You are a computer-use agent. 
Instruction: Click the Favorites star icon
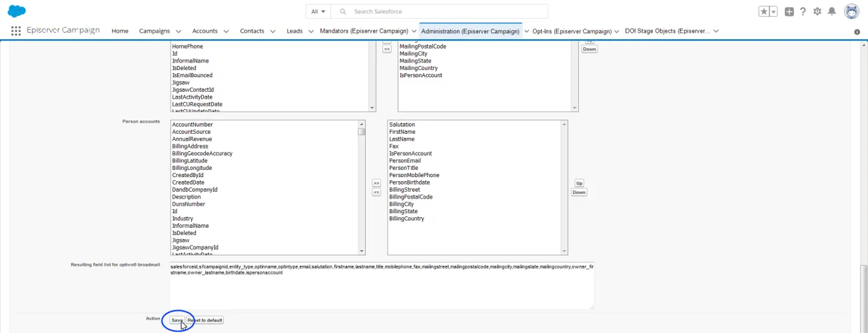(x=763, y=11)
